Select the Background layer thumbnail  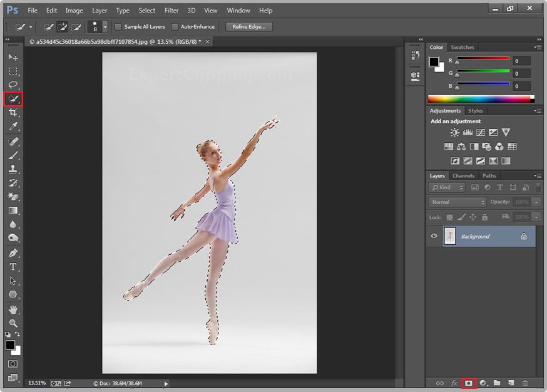[x=450, y=236]
